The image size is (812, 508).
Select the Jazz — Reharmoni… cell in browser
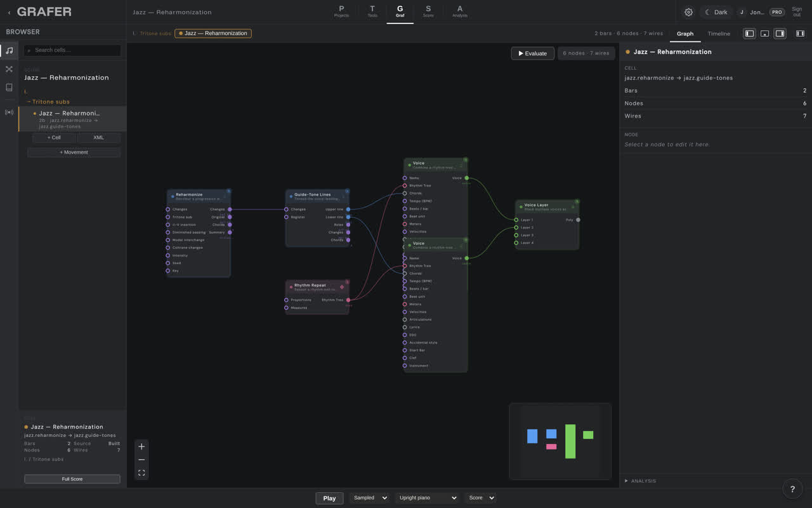coord(73,119)
